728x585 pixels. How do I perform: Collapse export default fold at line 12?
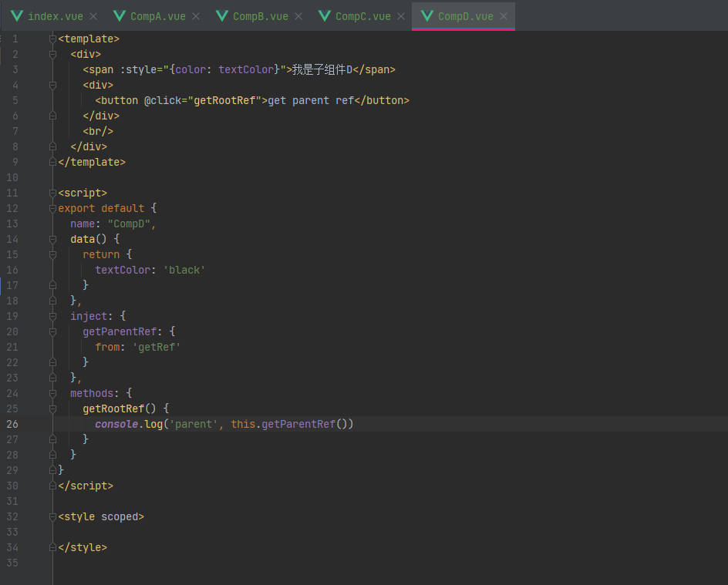53,208
